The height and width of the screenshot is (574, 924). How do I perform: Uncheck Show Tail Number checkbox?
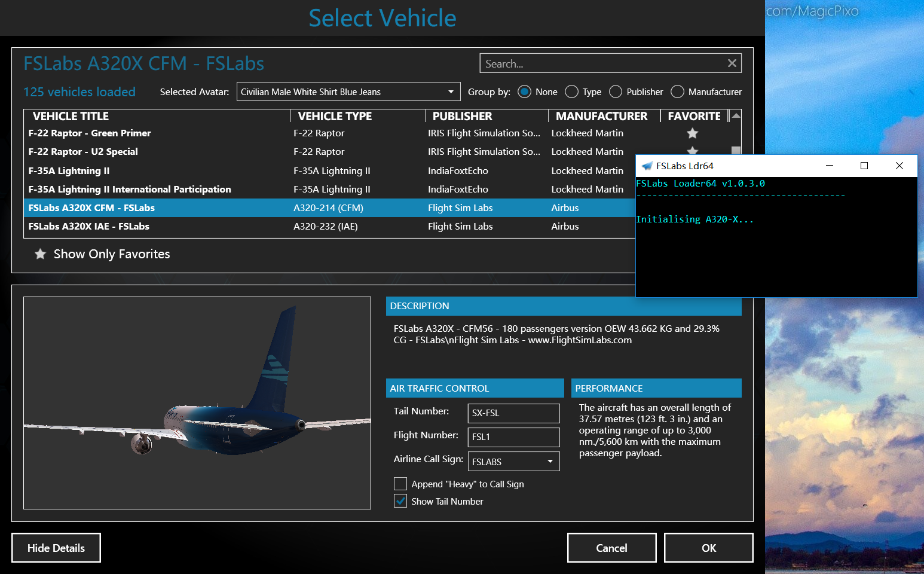tap(400, 501)
